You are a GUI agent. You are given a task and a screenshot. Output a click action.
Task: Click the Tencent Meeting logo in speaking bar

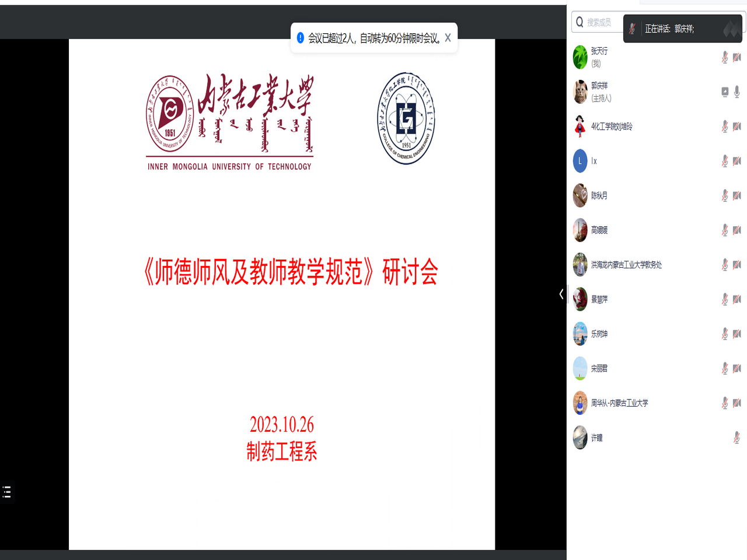(730, 29)
